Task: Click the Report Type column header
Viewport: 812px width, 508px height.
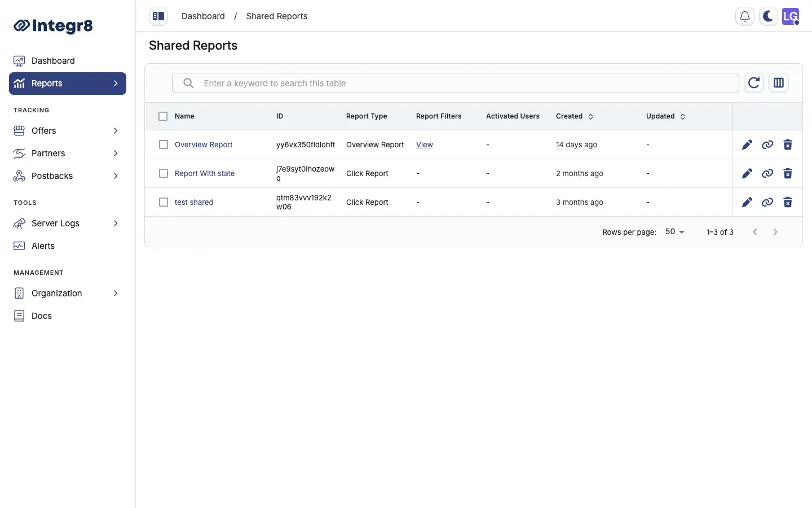Action: 367,116
